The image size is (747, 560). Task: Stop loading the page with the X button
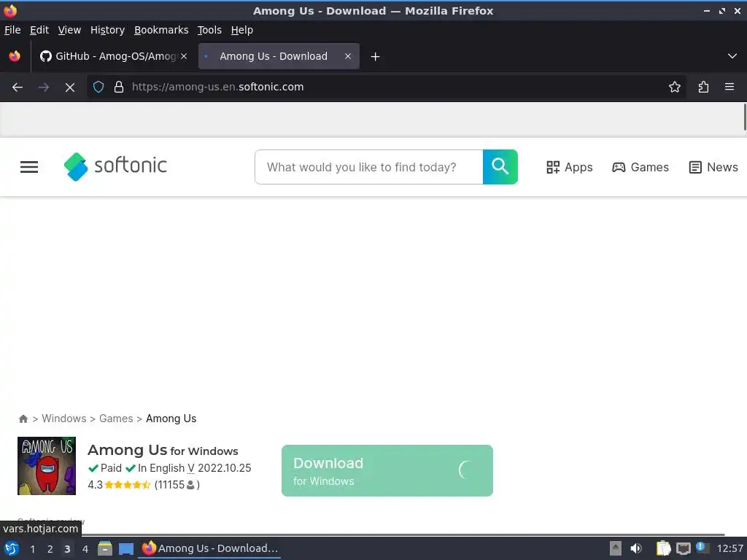(x=70, y=87)
